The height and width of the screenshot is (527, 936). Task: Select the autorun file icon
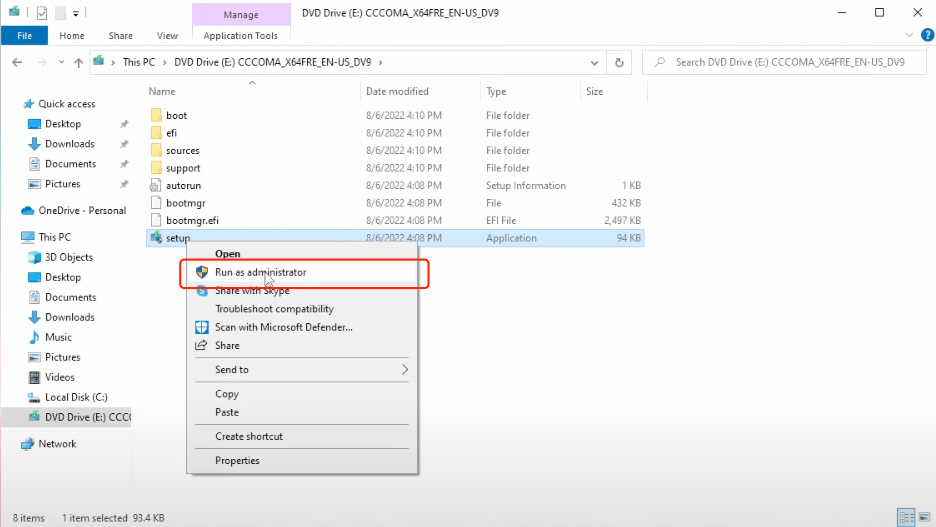pyautogui.click(x=156, y=185)
